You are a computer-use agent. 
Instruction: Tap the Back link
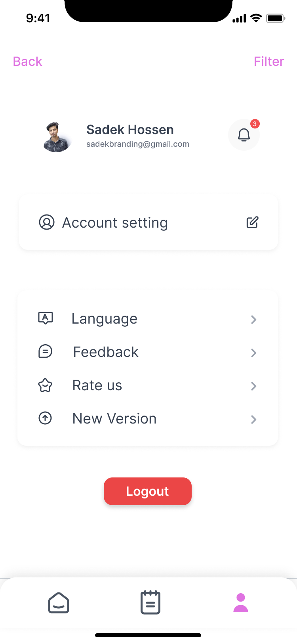[27, 61]
